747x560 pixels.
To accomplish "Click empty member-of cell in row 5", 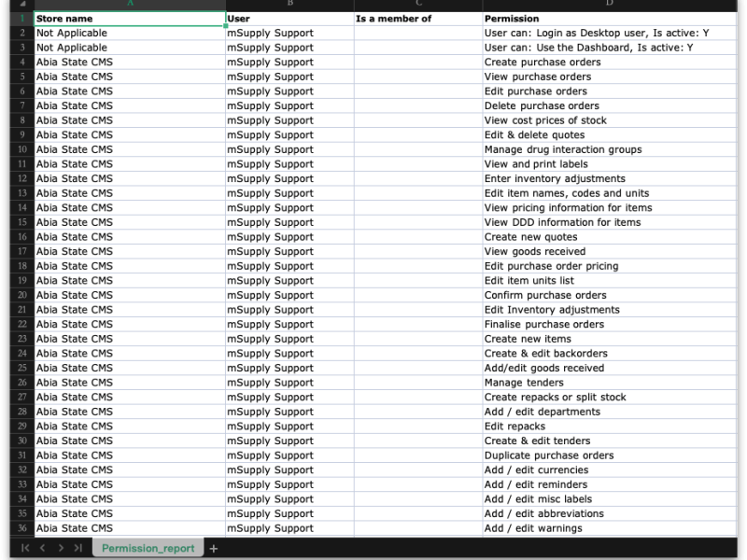I will click(418, 77).
